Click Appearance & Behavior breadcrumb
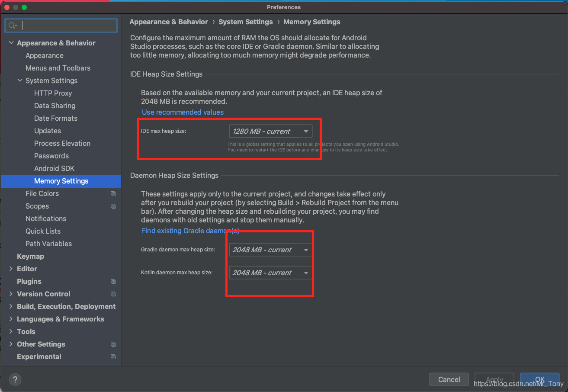 click(169, 22)
